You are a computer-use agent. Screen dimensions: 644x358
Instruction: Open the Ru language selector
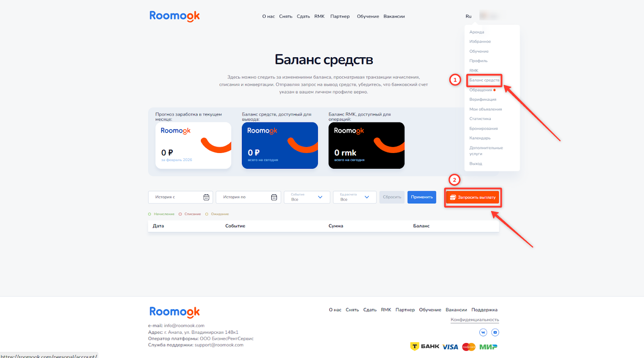pyautogui.click(x=469, y=17)
